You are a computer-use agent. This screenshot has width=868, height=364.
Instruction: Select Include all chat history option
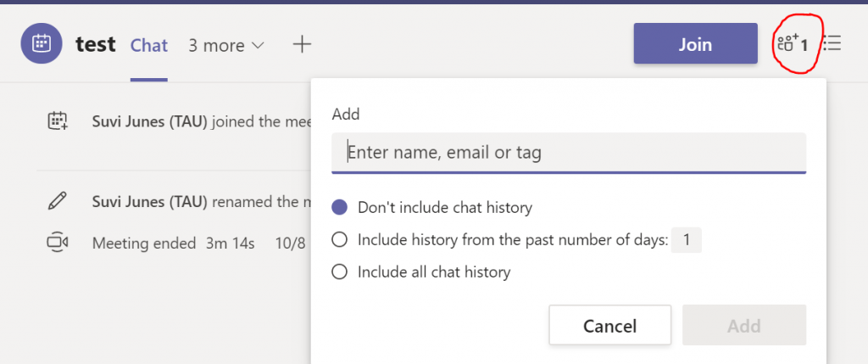[x=340, y=272]
